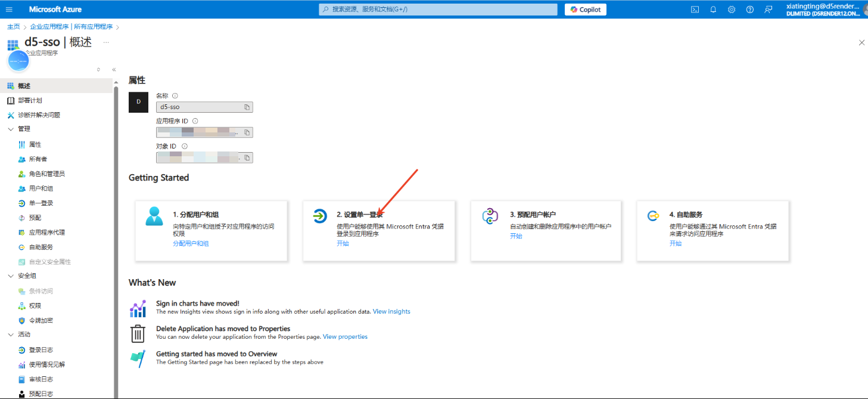
Task: Click info icon next to 对象 ID
Action: (185, 146)
